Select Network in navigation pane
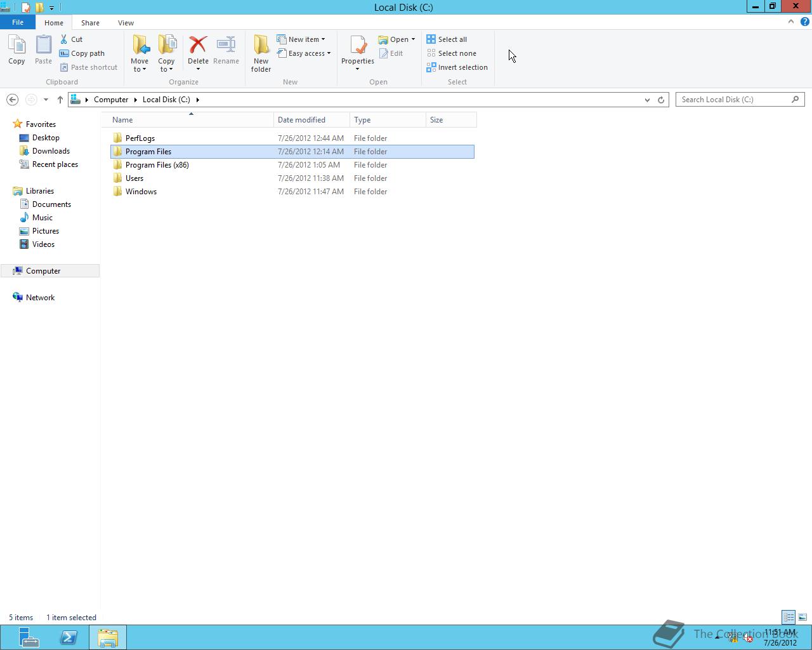This screenshot has width=812, height=650. [40, 298]
